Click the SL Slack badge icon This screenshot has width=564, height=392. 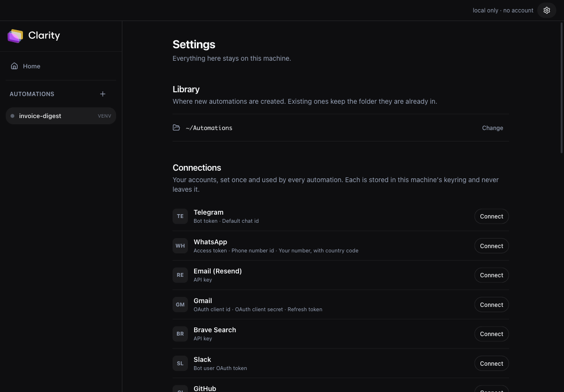click(x=180, y=363)
